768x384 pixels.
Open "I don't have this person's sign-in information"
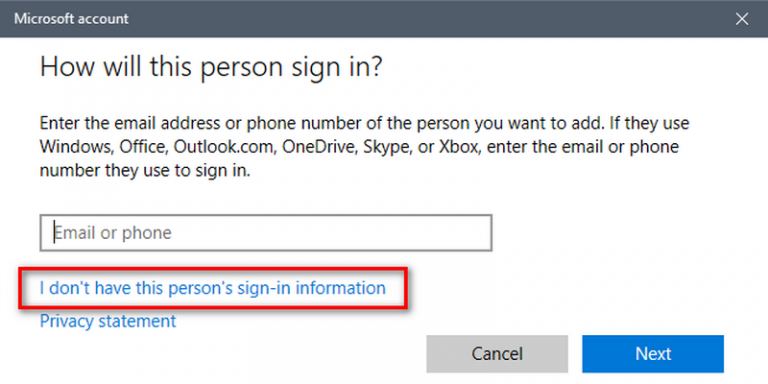[213, 288]
